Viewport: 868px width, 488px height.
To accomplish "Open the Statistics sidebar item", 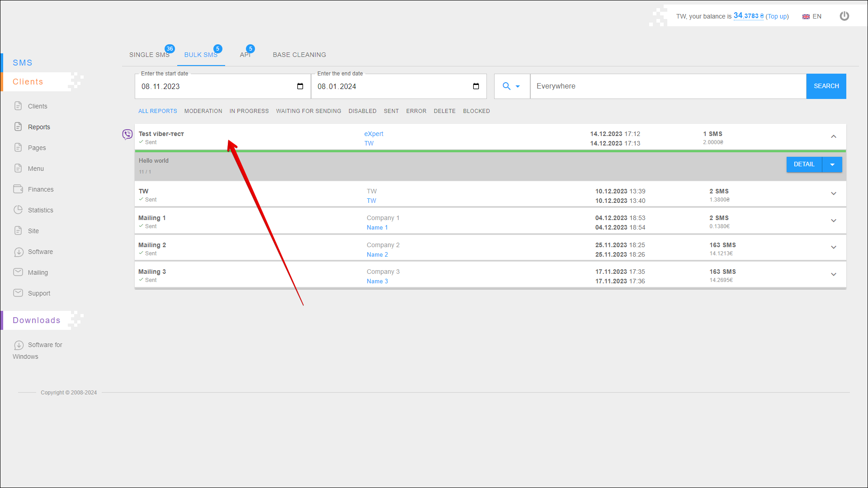I will point(40,210).
